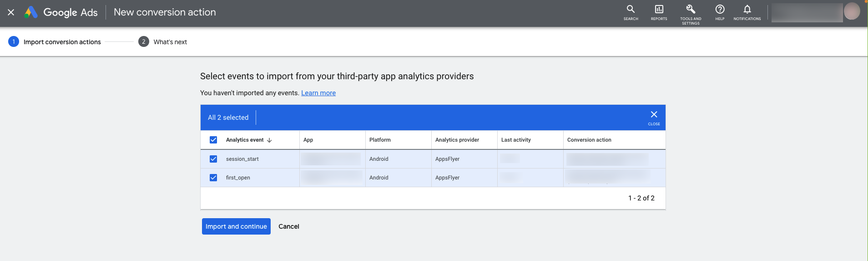Image resolution: width=868 pixels, height=261 pixels.
Task: Click the Platform column header
Action: 380,140
